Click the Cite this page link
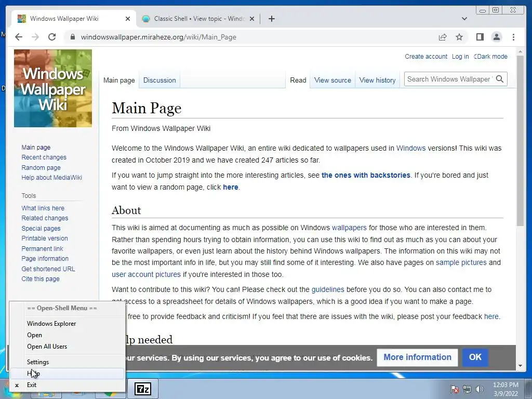This screenshot has height=399, width=532. click(41, 278)
